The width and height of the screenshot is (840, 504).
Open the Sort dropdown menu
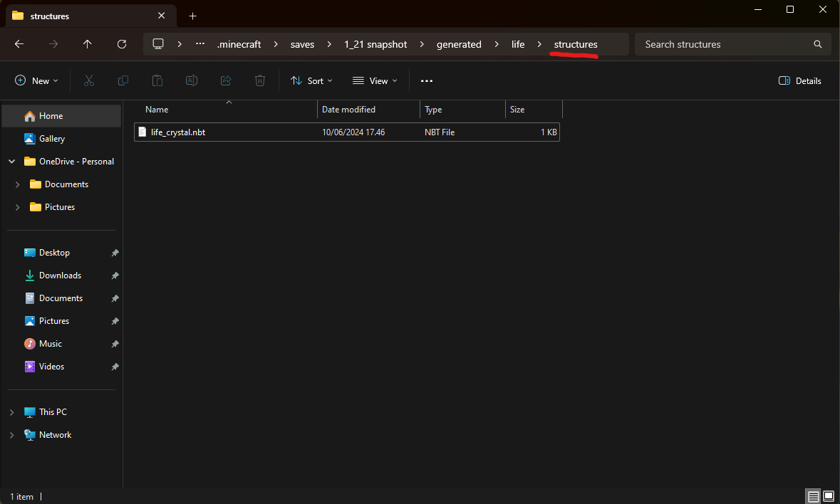(311, 81)
